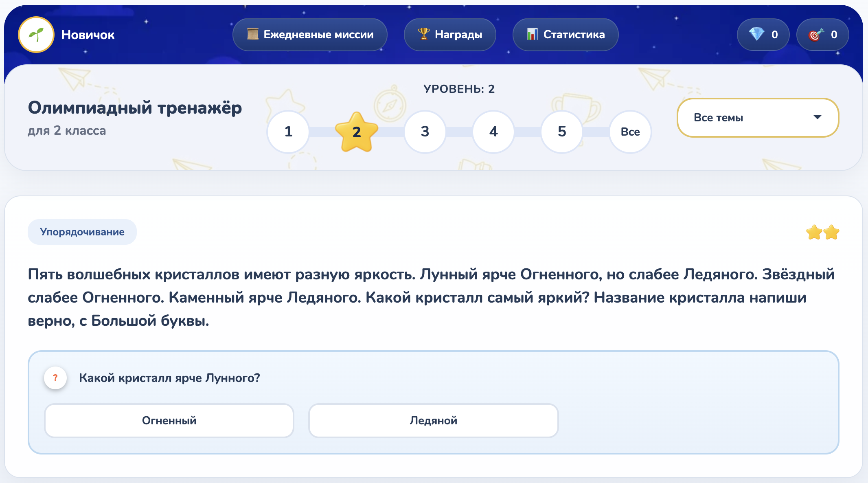
Task: Select level 1
Action: 288,132
